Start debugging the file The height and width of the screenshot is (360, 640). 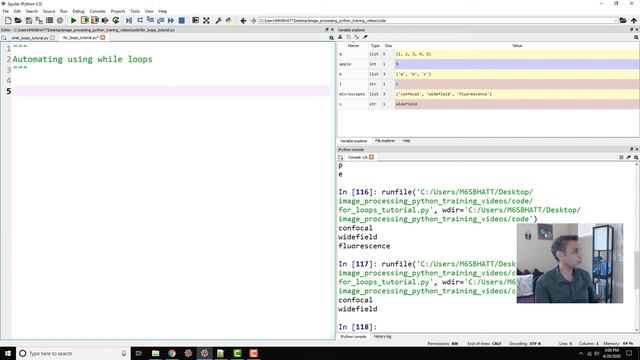tap(129, 20)
